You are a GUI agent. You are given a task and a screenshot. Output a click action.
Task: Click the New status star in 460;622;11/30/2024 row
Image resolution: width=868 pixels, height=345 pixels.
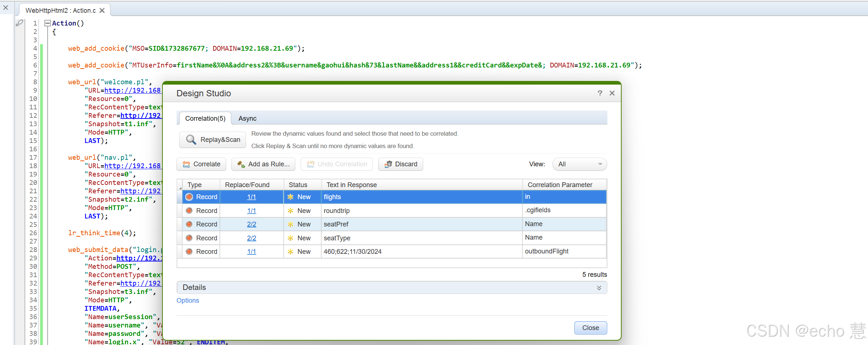pyautogui.click(x=291, y=252)
